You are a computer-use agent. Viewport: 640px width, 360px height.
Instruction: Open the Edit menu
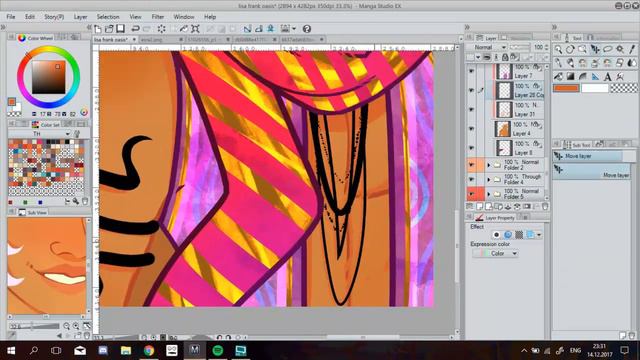coord(30,17)
